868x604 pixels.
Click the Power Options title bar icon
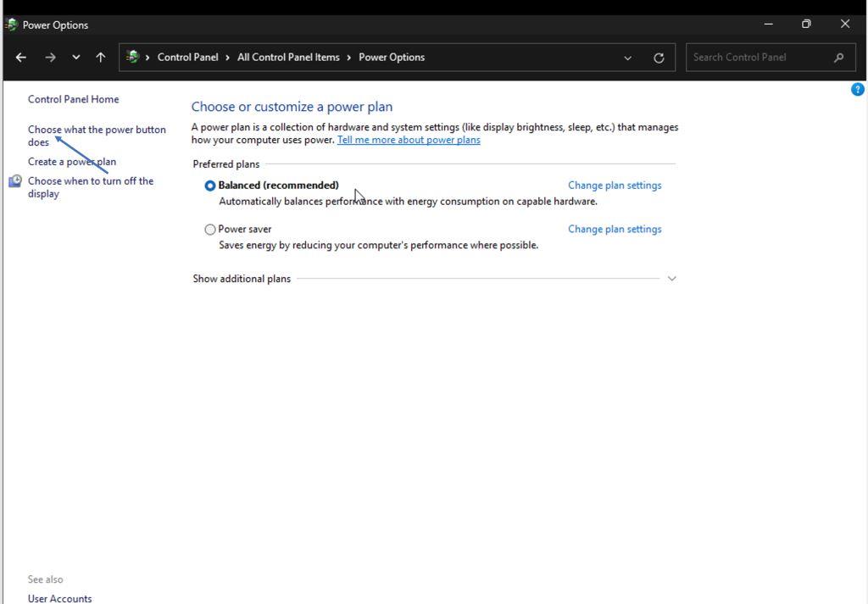coord(11,25)
